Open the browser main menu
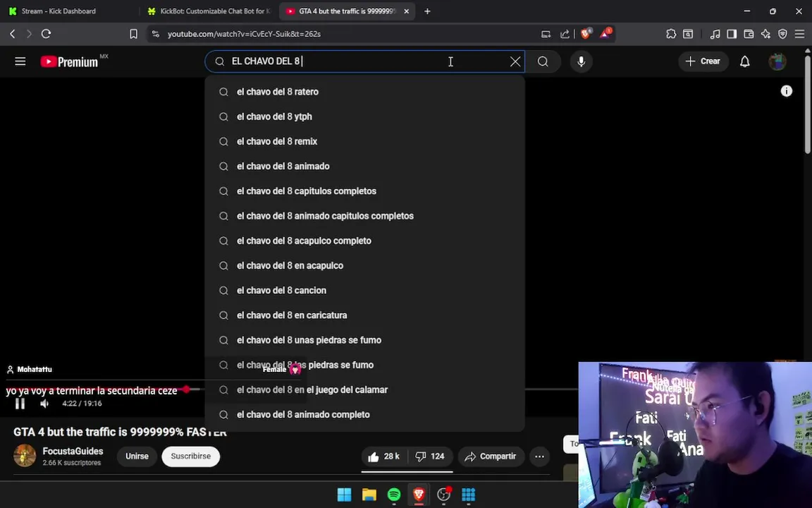This screenshot has height=508, width=812. point(799,34)
